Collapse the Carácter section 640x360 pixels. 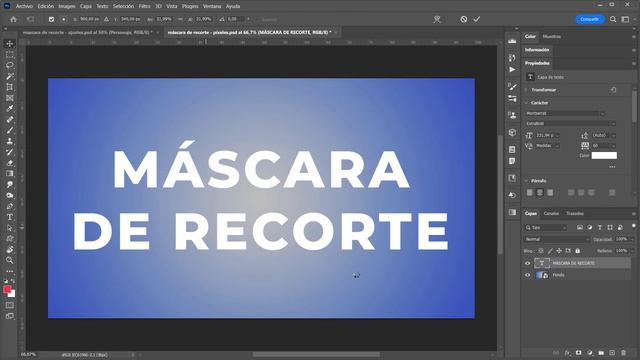(x=527, y=103)
